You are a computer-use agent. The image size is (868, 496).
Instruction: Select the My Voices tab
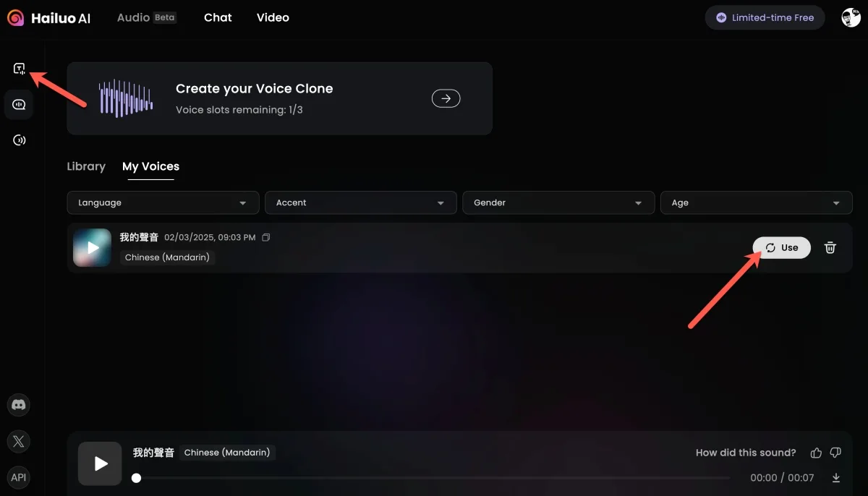coord(150,166)
